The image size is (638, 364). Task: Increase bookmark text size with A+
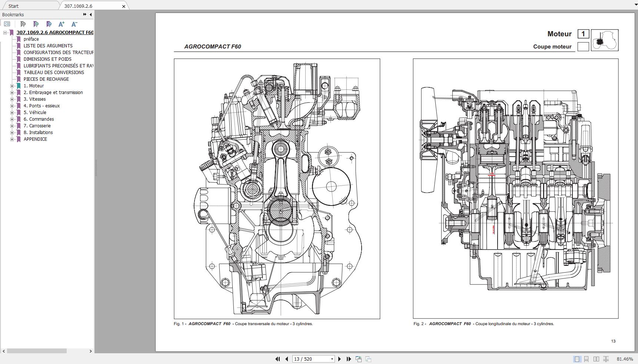62,24
